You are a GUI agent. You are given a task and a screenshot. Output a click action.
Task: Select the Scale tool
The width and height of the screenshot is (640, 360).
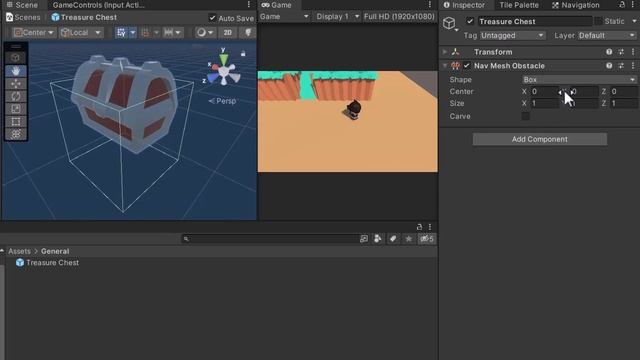(x=16, y=109)
